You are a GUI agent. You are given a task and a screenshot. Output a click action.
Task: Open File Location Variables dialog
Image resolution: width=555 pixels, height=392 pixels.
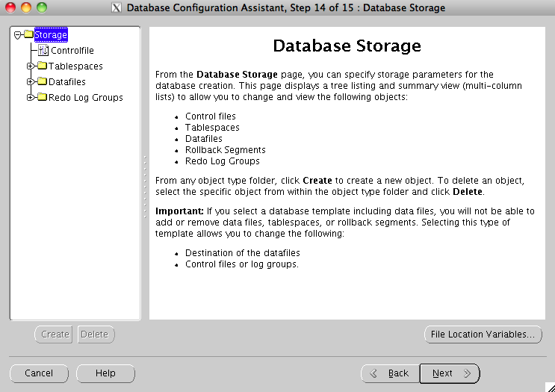tap(483, 335)
